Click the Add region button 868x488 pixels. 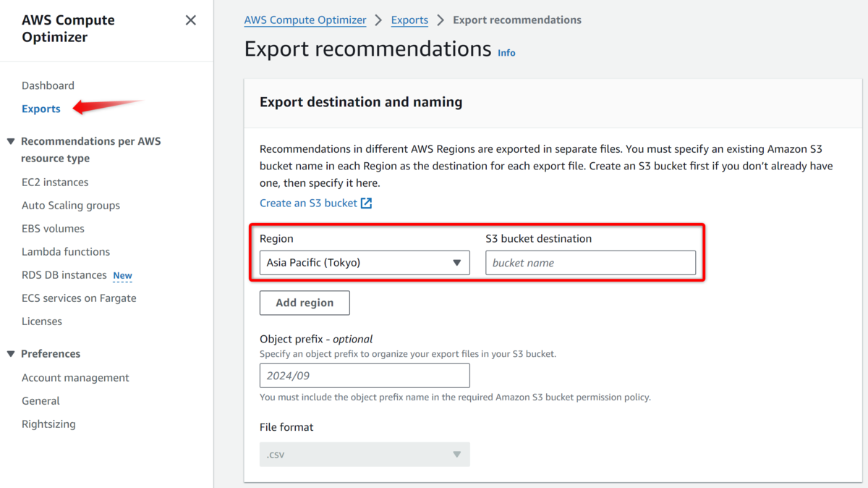tap(305, 303)
